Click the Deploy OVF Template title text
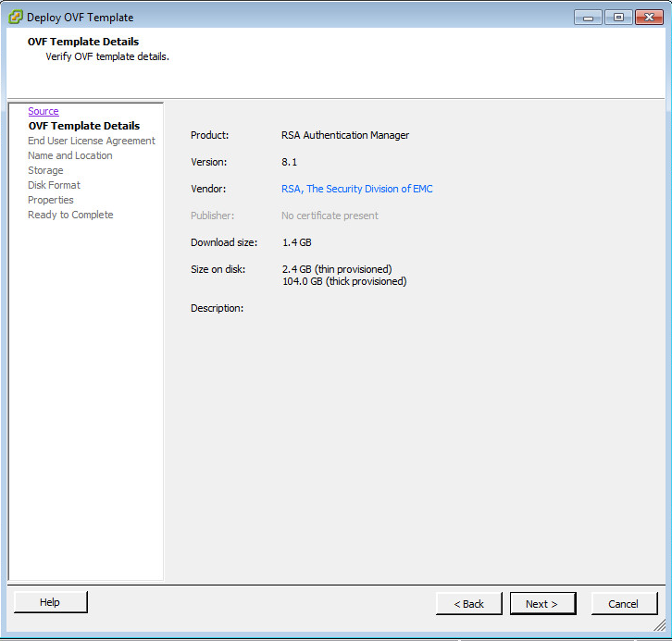Image resolution: width=672 pixels, height=641 pixels. [x=81, y=18]
